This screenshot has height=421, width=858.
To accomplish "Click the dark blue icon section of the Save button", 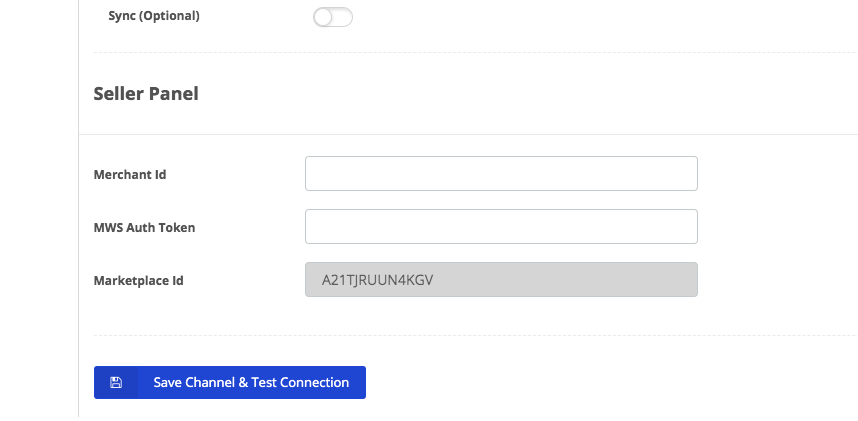I will tap(116, 383).
